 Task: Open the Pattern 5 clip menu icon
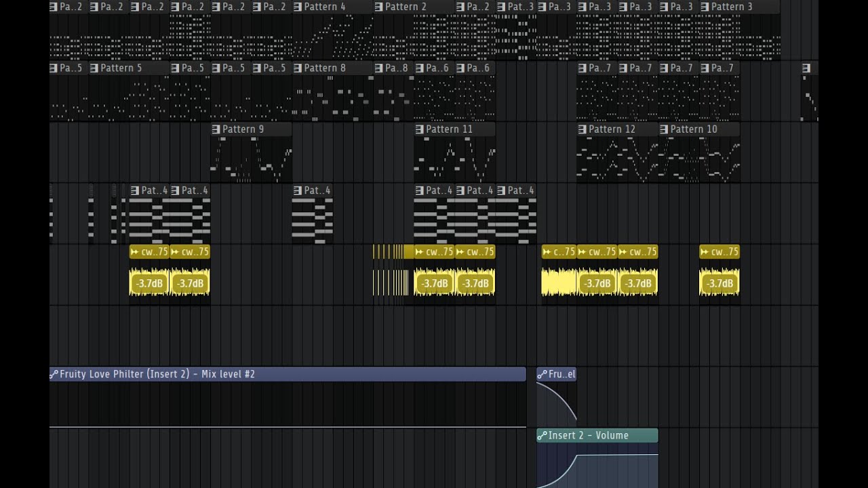[94, 68]
